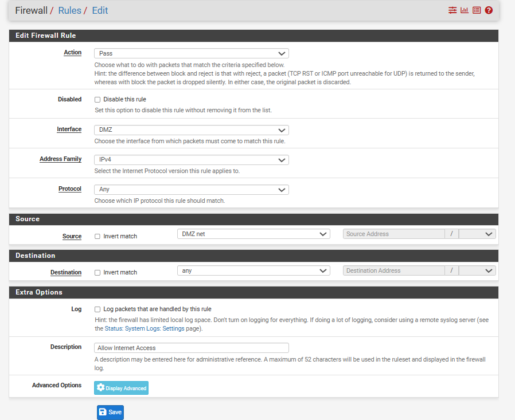Click the red help question mark icon
Screen dimensions: 515x420
click(x=489, y=10)
